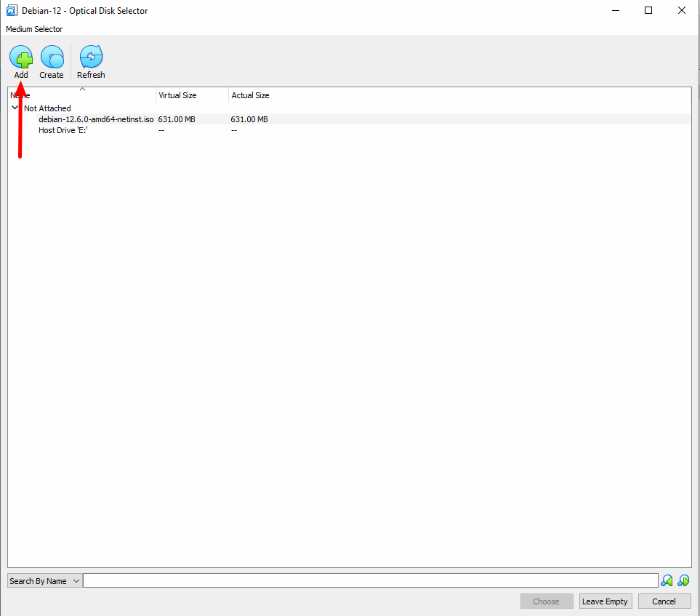
Task: Click the find previous match icon
Action: [x=667, y=580]
